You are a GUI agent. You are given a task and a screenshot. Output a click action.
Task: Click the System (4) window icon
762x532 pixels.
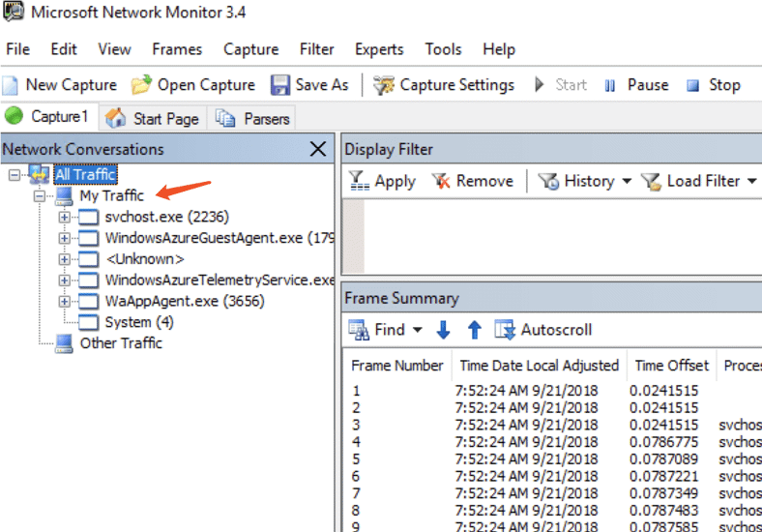click(x=88, y=322)
